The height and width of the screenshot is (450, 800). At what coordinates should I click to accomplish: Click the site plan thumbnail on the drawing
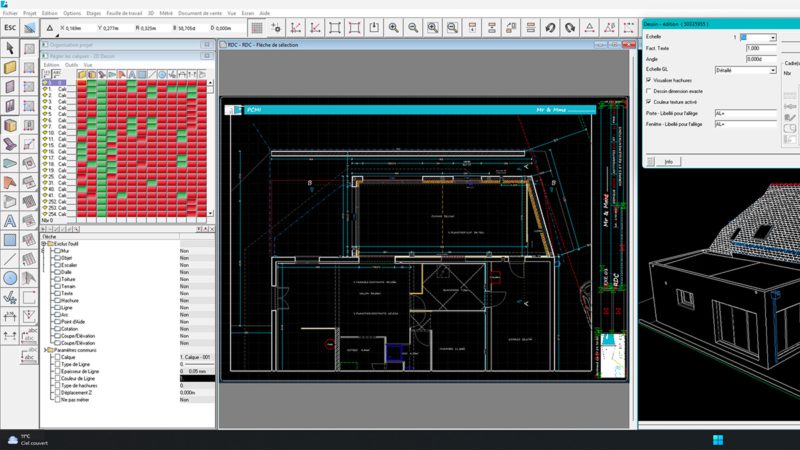[x=612, y=356]
